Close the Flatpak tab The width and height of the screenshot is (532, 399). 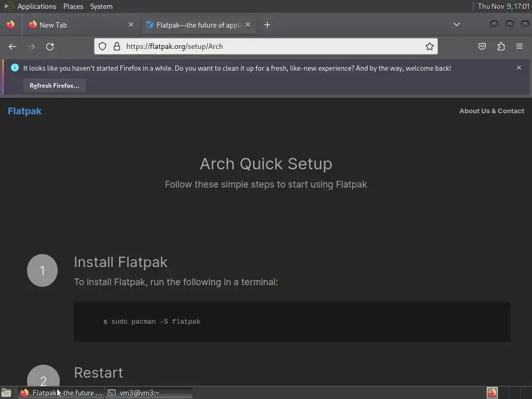(248, 24)
